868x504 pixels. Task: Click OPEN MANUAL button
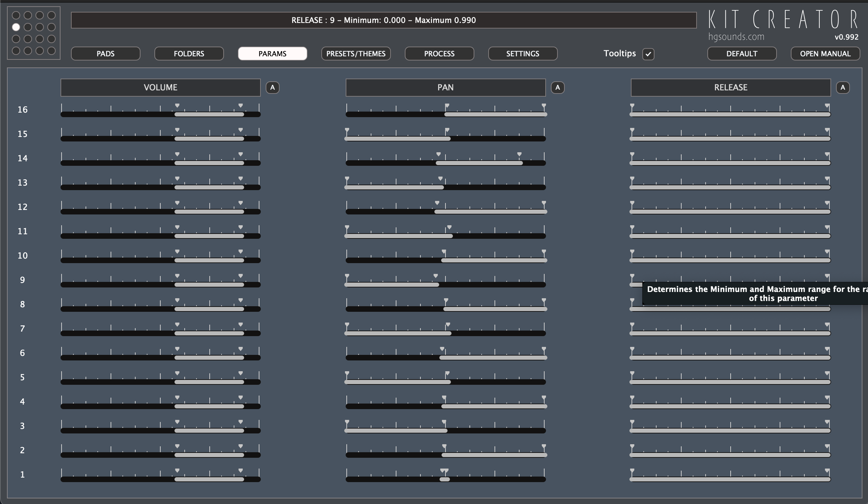tap(825, 54)
